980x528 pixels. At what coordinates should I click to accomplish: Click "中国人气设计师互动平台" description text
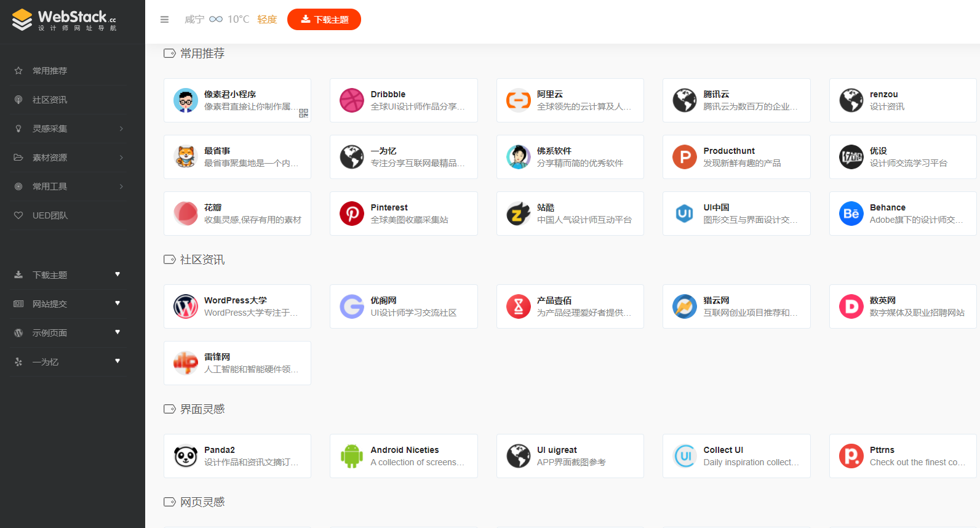click(584, 220)
